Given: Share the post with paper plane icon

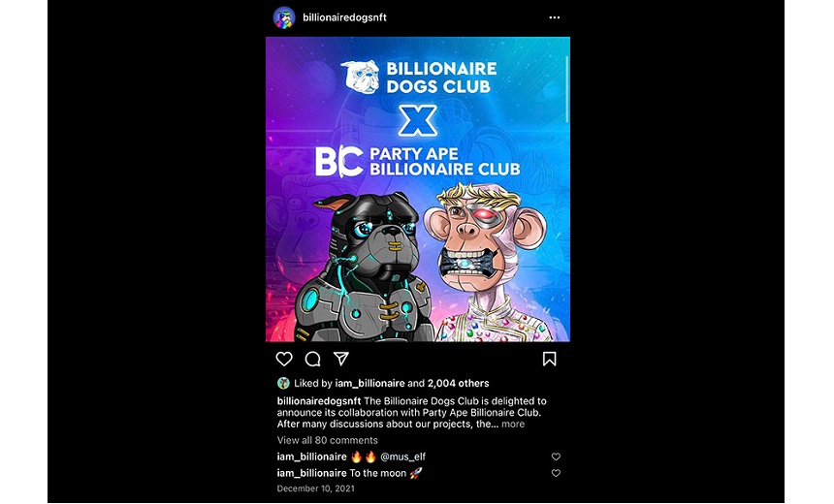Looking at the screenshot, I should pyautogui.click(x=341, y=359).
